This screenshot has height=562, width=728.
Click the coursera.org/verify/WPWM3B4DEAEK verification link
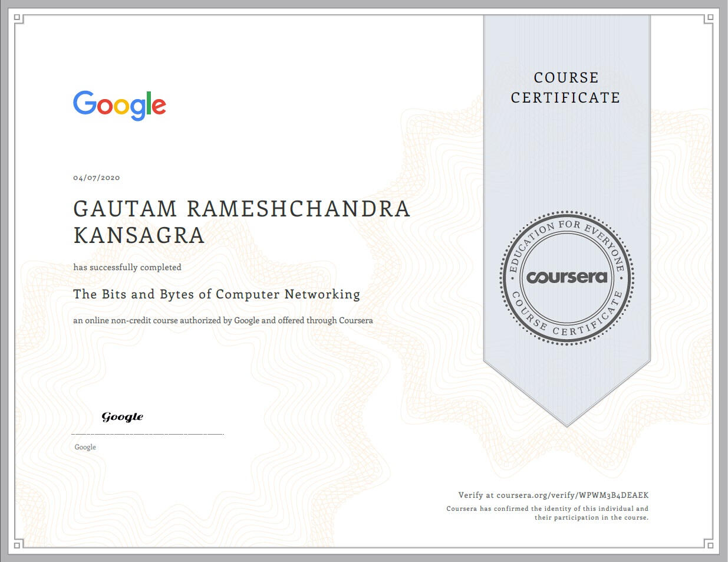tap(572, 495)
